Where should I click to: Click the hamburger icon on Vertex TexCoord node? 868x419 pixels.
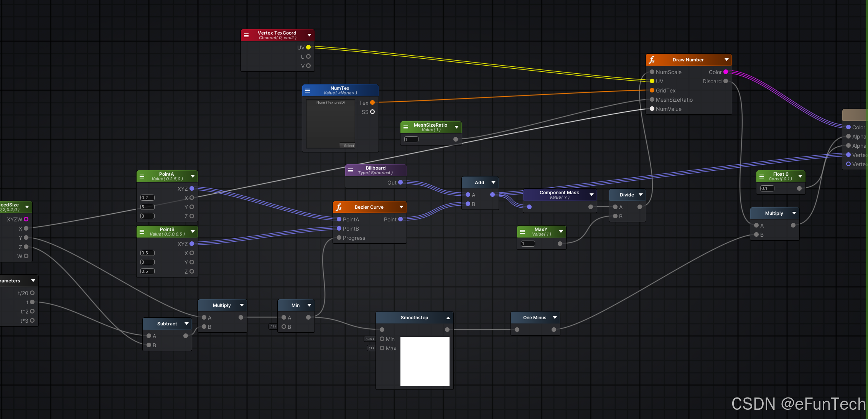point(246,35)
